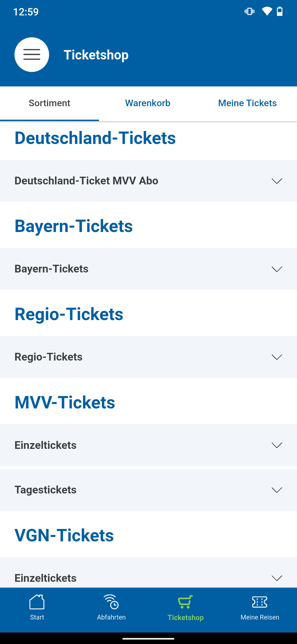
Task: Tap the battery status icon
Action: 280,11
